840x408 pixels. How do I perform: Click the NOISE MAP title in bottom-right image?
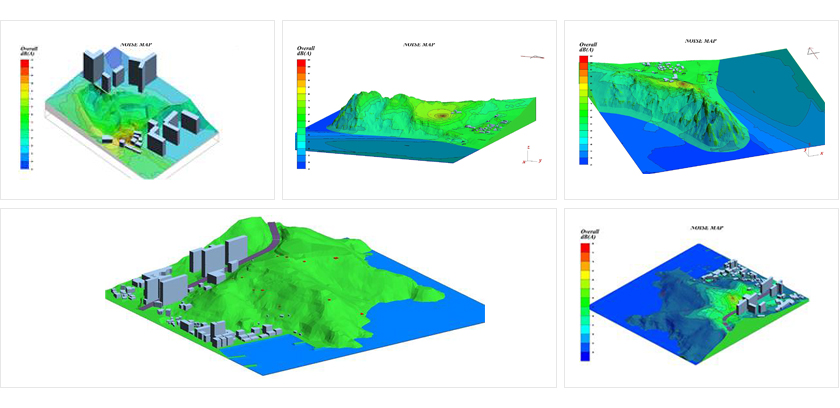pos(707,229)
